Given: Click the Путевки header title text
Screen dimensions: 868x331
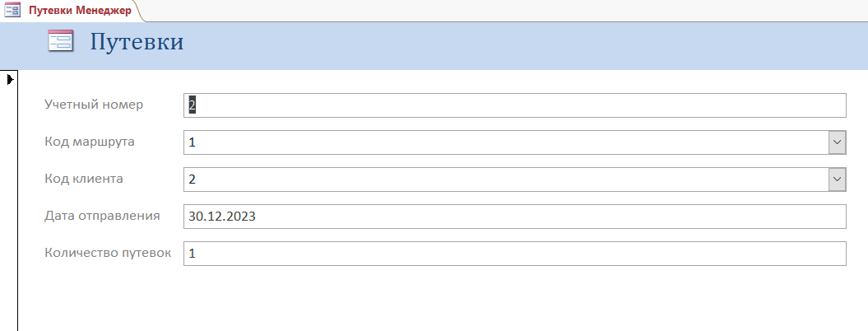Looking at the screenshot, I should click(137, 42).
